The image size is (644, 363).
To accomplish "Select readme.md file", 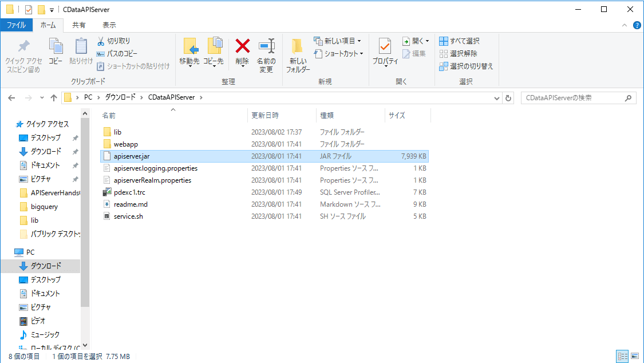I will [x=264, y=204].
